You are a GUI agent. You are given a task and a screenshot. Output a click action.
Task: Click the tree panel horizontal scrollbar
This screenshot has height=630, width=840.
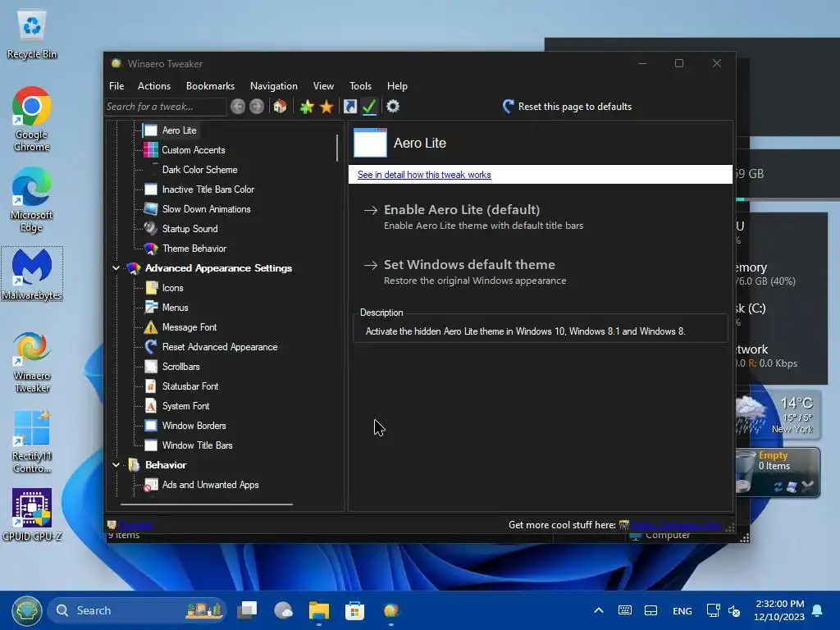pyautogui.click(x=207, y=504)
